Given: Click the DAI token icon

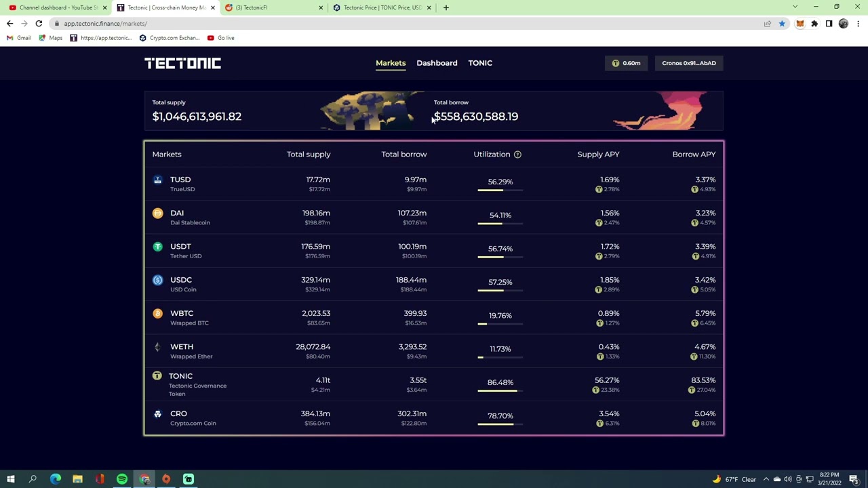Looking at the screenshot, I should (157, 213).
